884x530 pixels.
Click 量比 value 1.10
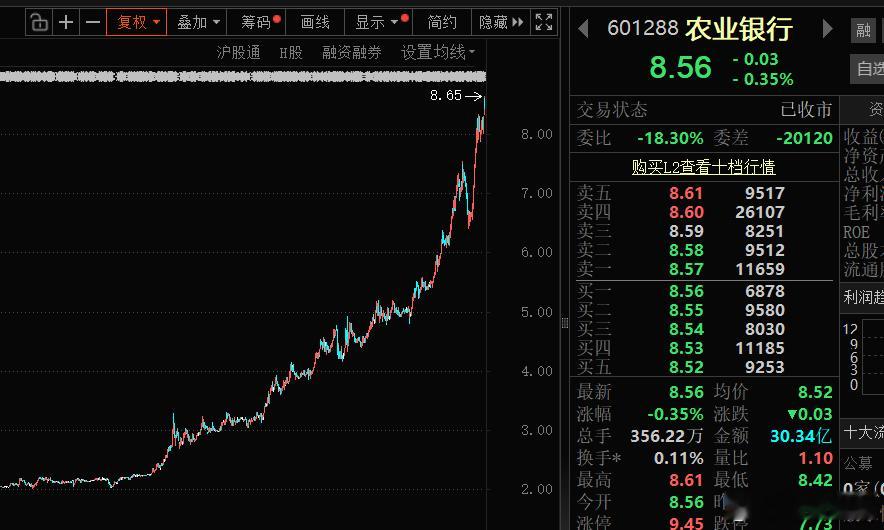(815, 458)
